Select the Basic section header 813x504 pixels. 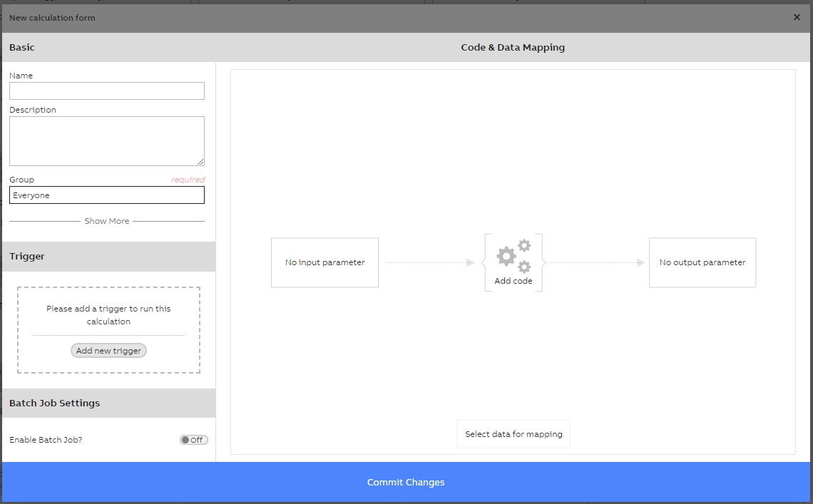click(x=21, y=47)
